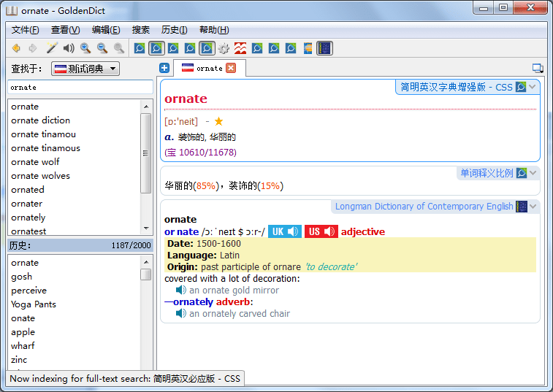553x392 pixels.
Task: Play pronunciation with toolbar speaker icon
Action: (x=69, y=48)
